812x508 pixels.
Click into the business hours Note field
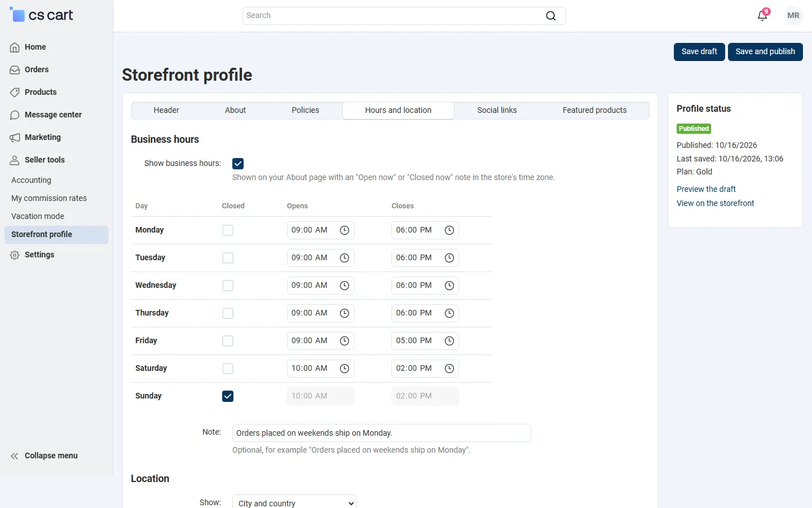[382, 433]
